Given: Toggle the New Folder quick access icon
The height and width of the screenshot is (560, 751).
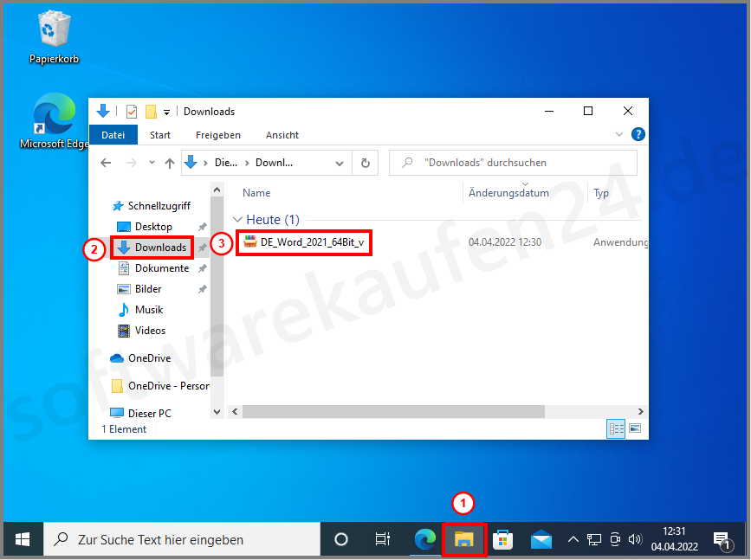Looking at the screenshot, I should click(149, 111).
